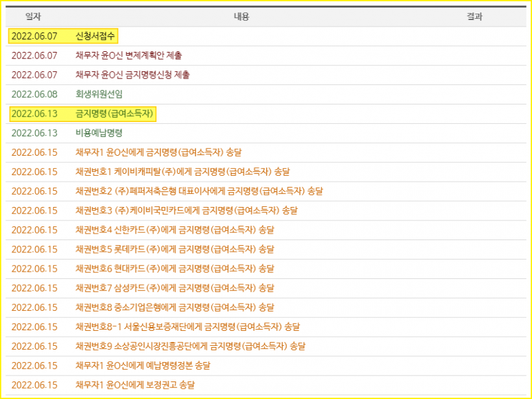Click 채무자1 윤O신에게 보정권고 송달 entry

coord(135,385)
